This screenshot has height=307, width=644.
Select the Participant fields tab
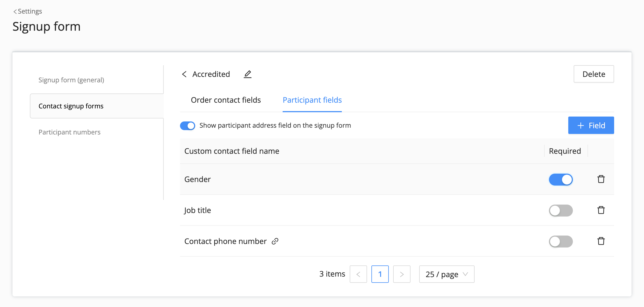coord(312,100)
